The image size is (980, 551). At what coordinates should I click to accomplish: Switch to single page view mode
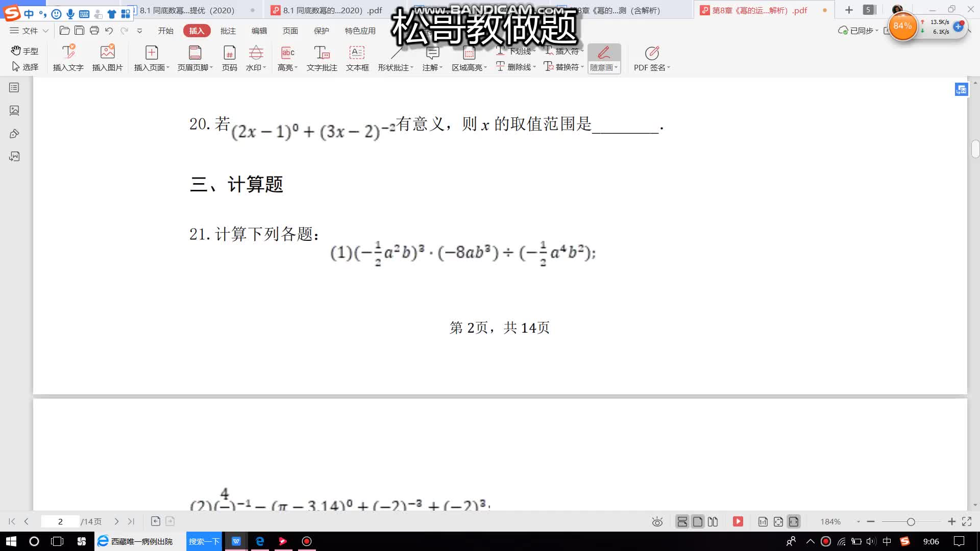point(698,521)
